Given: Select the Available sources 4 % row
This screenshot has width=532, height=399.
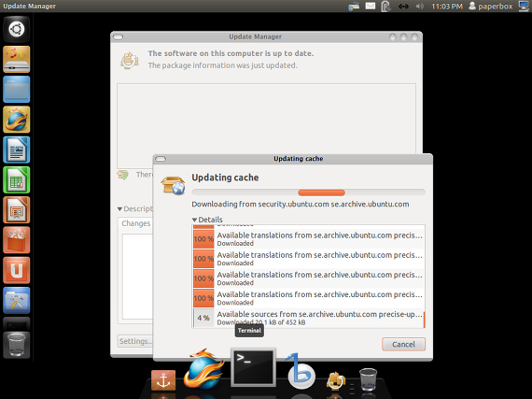Looking at the screenshot, I should 308,318.
